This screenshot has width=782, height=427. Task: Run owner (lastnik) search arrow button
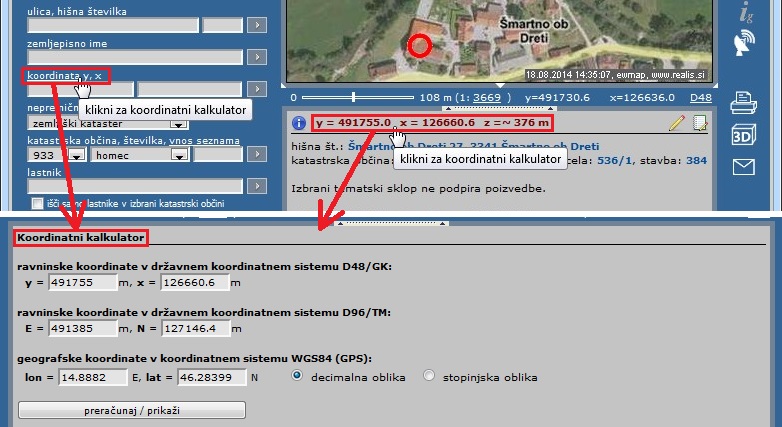click(x=257, y=186)
